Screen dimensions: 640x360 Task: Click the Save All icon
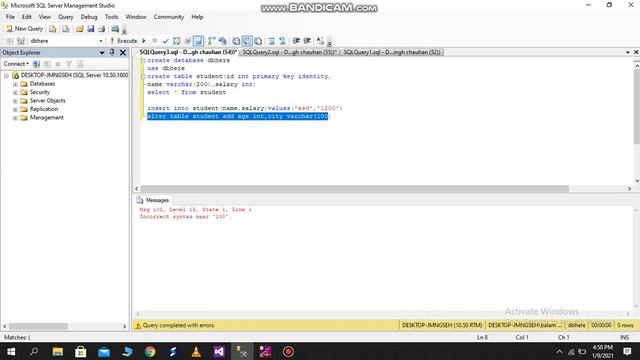(x=102, y=29)
